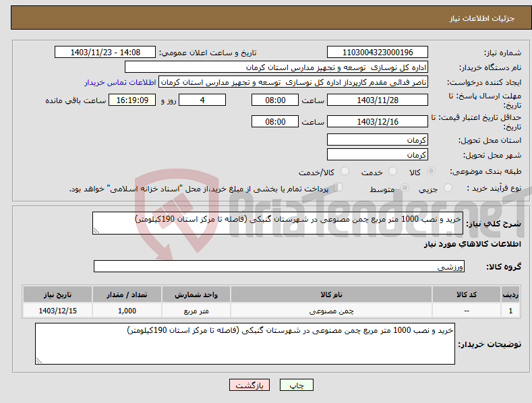Image resolution: width=532 pixels, height=403 pixels.
Task: Click the واحد شمارش column header
Action: point(196,294)
